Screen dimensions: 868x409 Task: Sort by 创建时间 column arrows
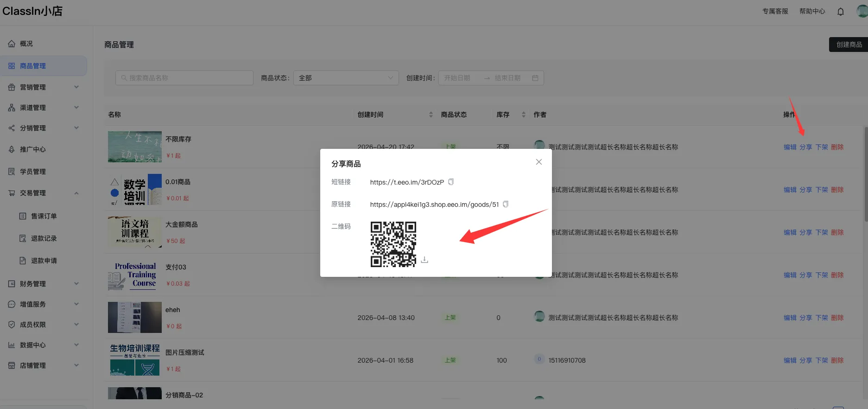point(431,115)
